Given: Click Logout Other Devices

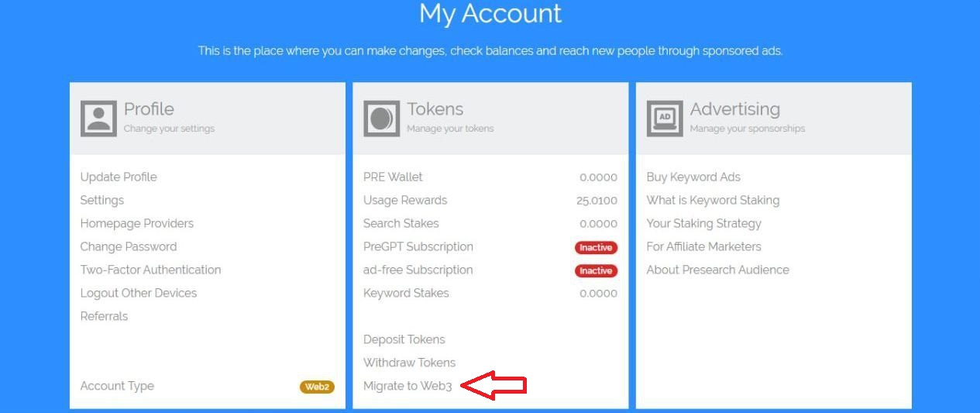Looking at the screenshot, I should [x=139, y=293].
